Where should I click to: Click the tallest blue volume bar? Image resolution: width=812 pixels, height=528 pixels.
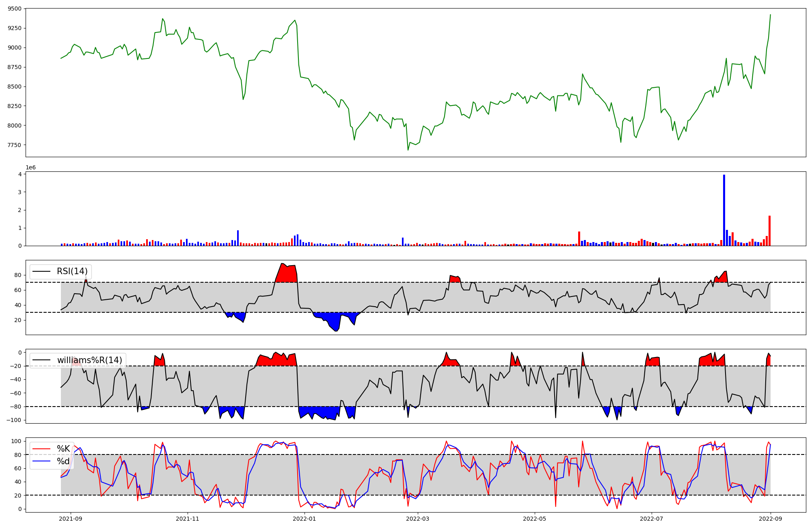coord(724,211)
